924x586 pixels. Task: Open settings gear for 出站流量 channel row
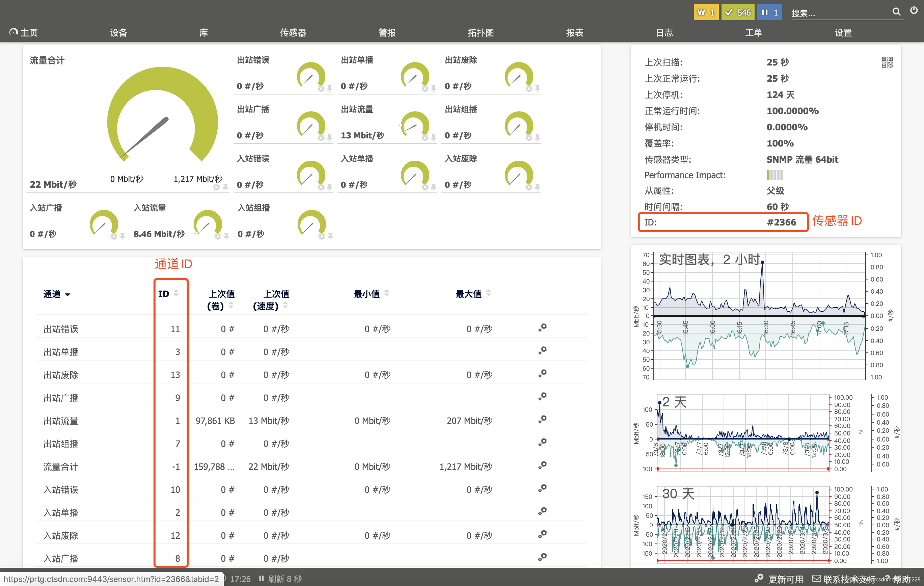point(542,420)
